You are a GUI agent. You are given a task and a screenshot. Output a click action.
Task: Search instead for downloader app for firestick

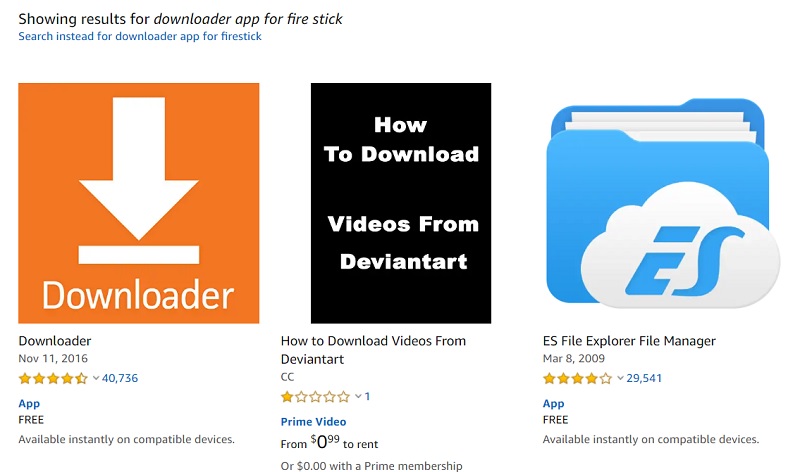click(x=140, y=36)
